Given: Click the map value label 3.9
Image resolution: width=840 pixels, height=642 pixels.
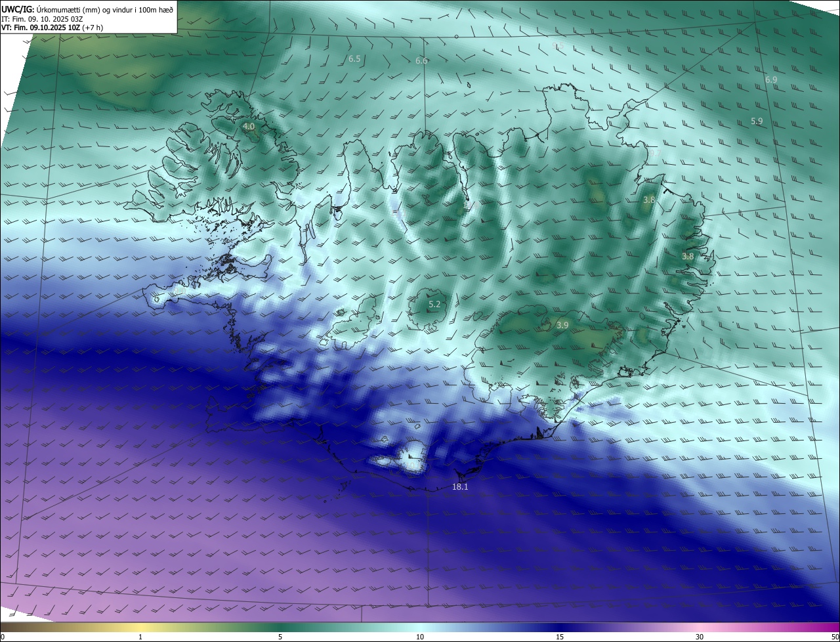Looking at the screenshot, I should pyautogui.click(x=562, y=325).
